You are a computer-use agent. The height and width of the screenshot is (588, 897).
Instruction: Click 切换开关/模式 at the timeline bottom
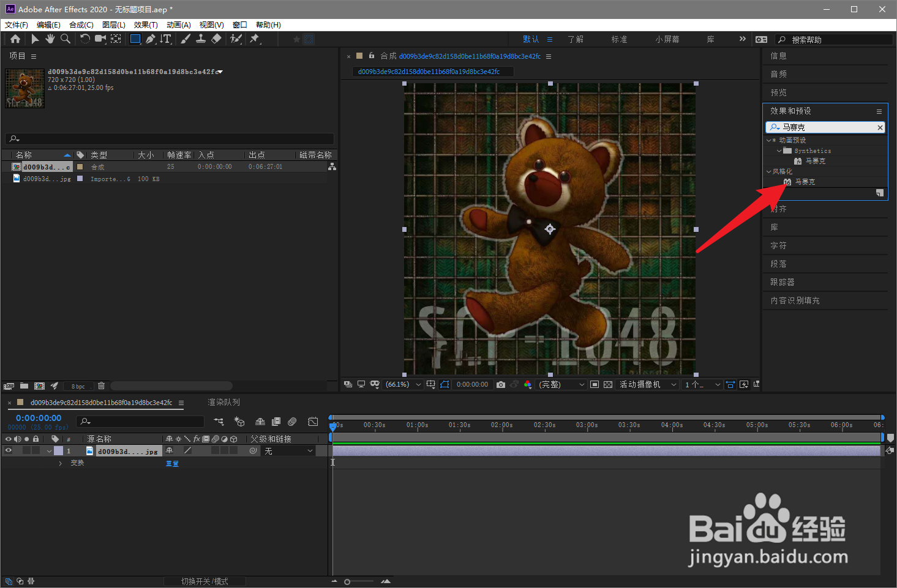(x=205, y=581)
